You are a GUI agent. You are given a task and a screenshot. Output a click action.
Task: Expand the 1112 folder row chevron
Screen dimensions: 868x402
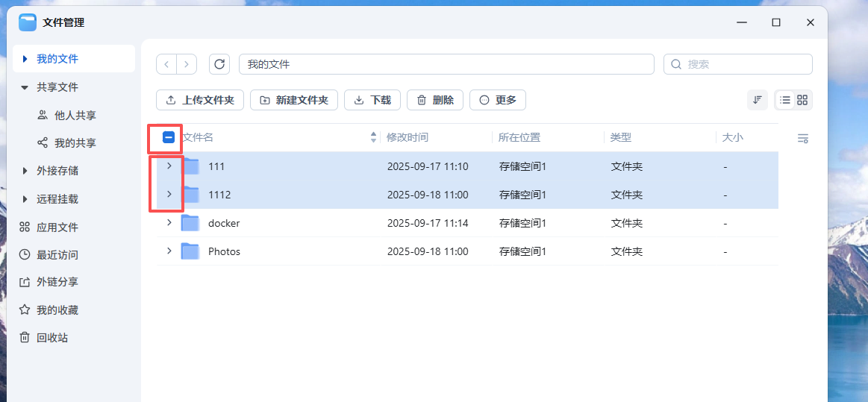[169, 193]
